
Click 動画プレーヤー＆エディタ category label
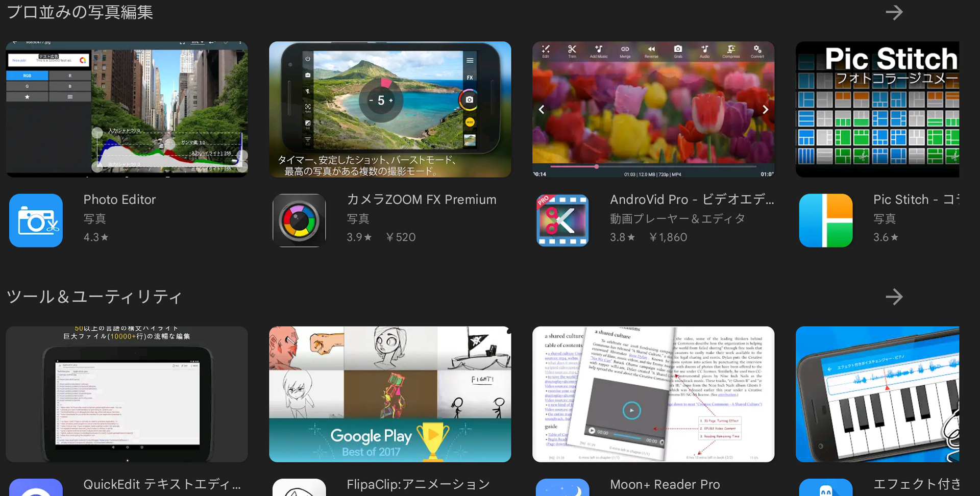[x=678, y=218]
